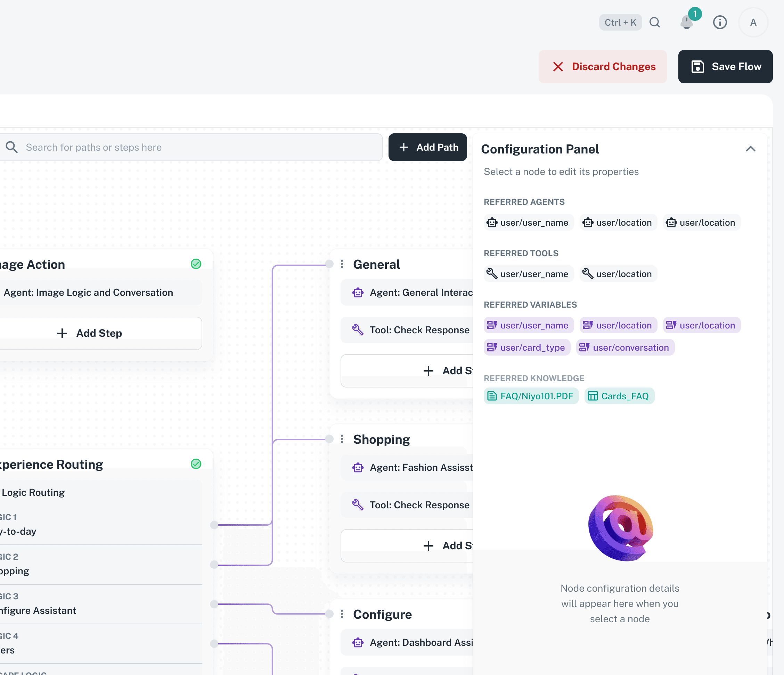Open the kebab menu on the Shopping node

(342, 439)
